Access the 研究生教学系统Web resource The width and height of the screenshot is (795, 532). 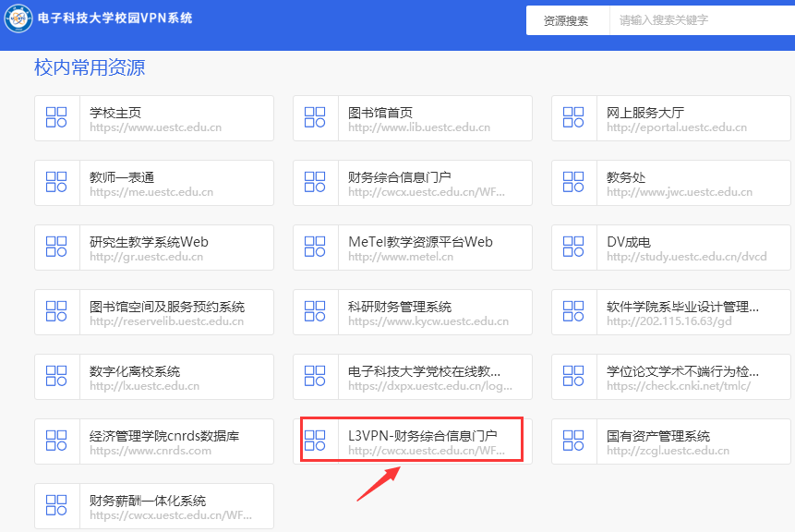click(153, 247)
